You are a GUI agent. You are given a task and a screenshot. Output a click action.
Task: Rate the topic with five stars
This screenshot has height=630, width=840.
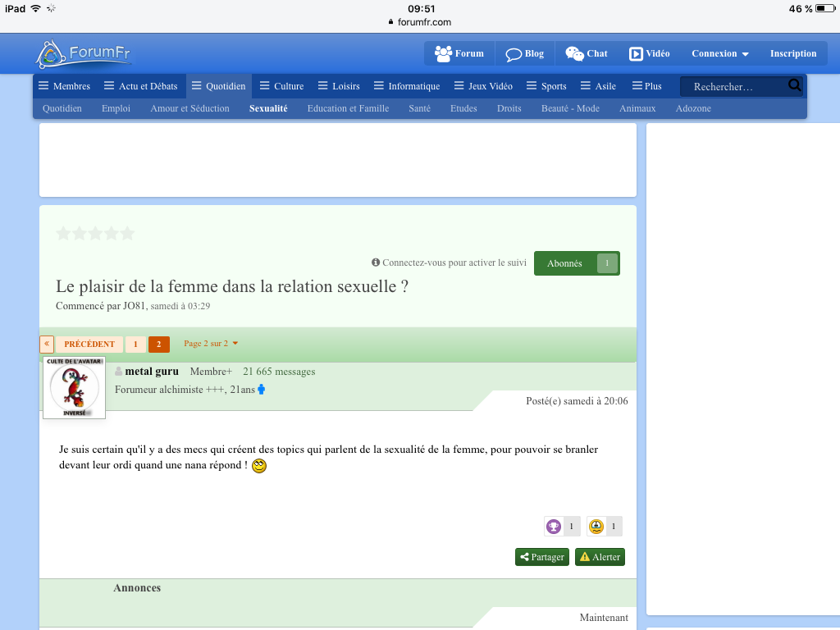pyautogui.click(x=127, y=234)
